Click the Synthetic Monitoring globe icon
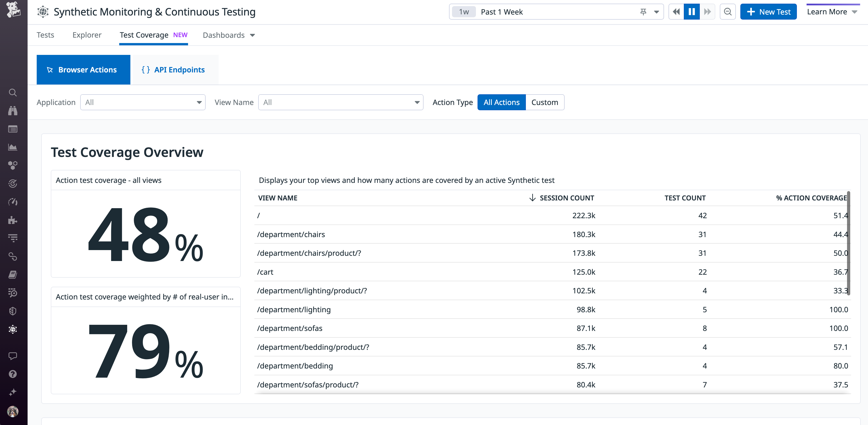 [13, 329]
